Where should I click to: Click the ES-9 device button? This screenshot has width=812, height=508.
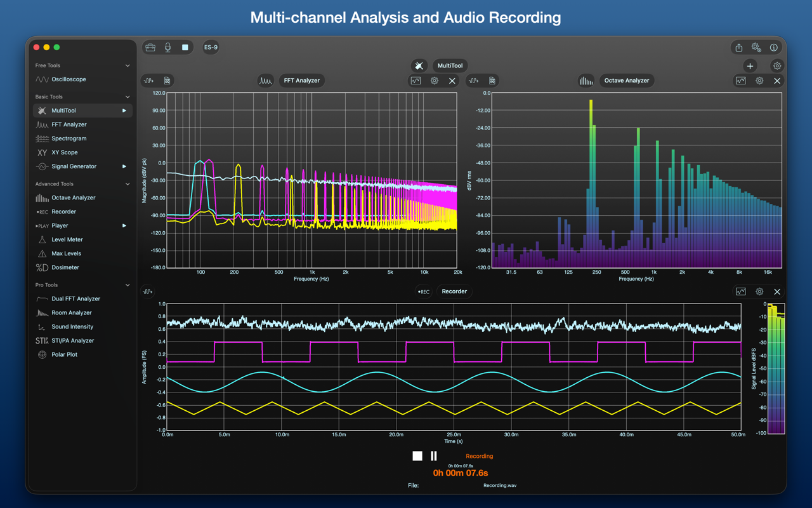point(211,48)
